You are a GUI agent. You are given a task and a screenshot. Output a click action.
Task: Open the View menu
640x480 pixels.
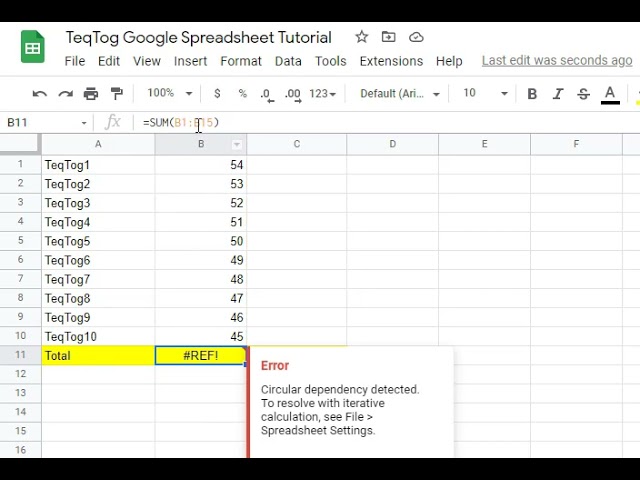pyautogui.click(x=147, y=61)
